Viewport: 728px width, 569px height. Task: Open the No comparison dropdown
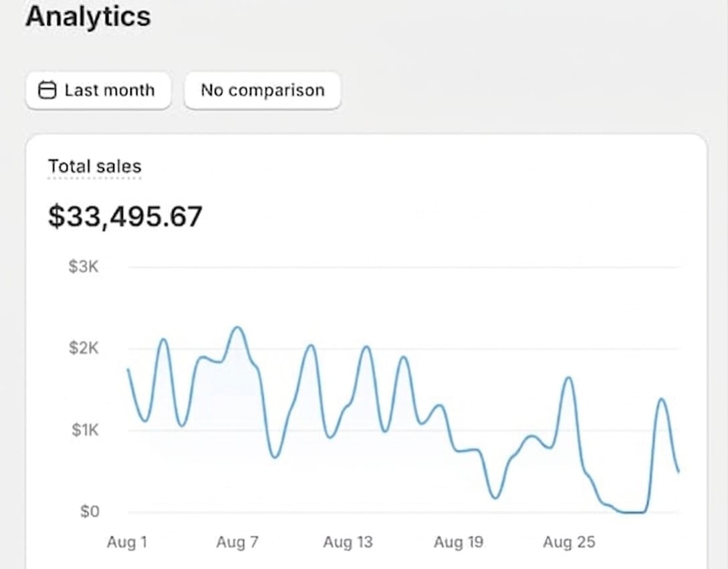coord(262,90)
